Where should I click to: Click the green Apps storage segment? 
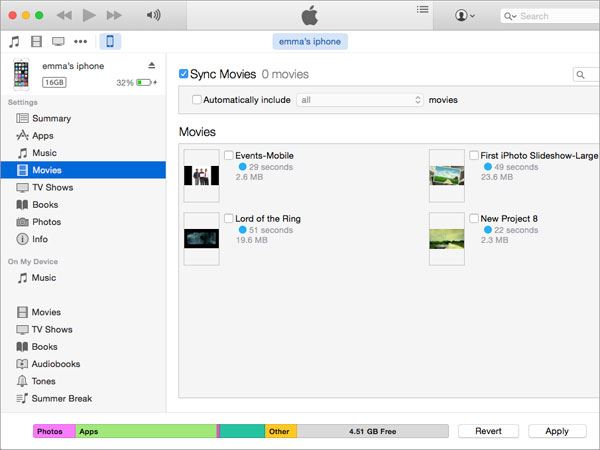pyautogui.click(x=146, y=431)
